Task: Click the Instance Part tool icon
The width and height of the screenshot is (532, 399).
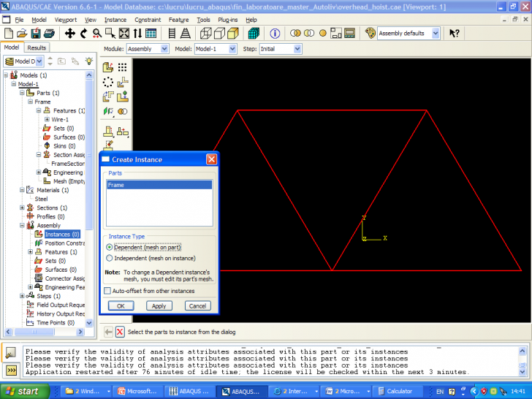Action: [x=108, y=67]
